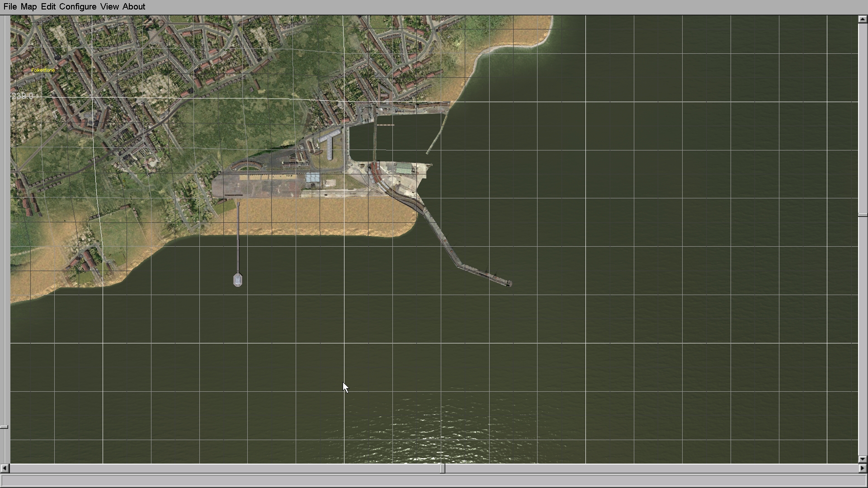
Task: Open the Edit menu
Action: pyautogui.click(x=48, y=7)
